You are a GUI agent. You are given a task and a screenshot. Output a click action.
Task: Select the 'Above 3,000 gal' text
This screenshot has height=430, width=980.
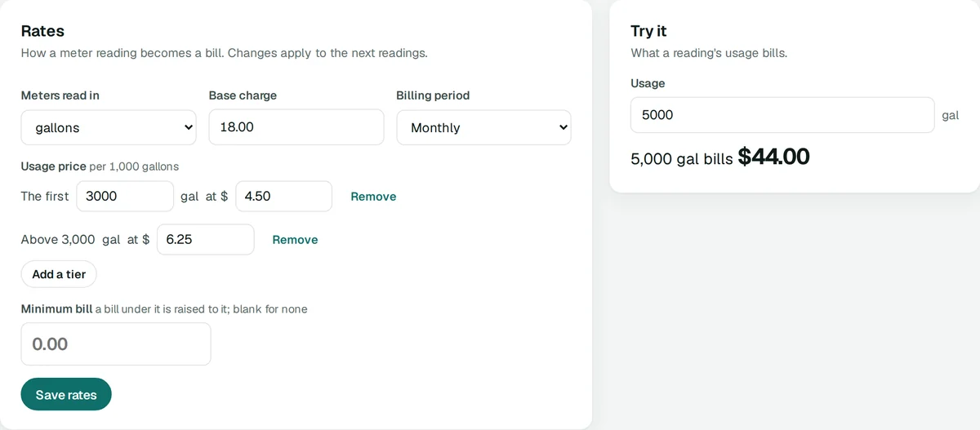pyautogui.click(x=70, y=240)
